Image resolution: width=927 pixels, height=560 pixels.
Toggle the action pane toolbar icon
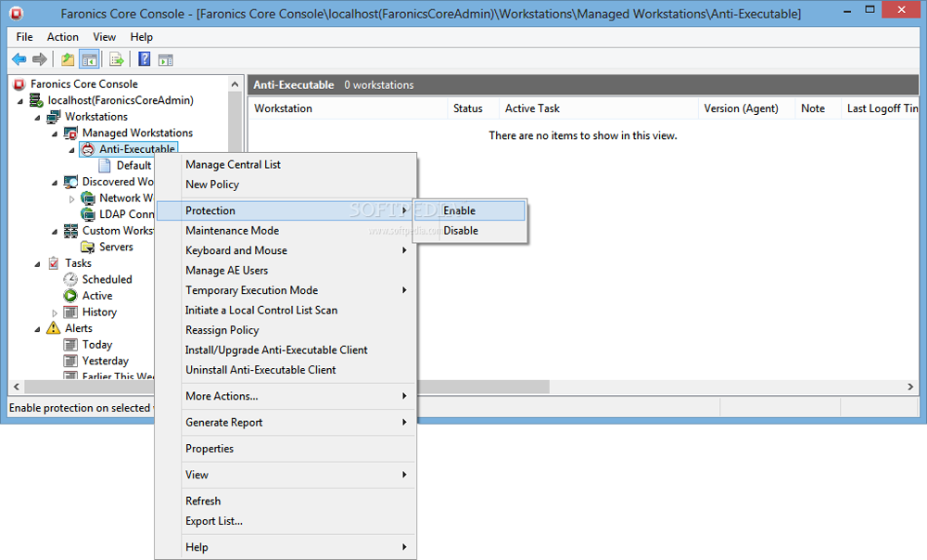click(166, 59)
